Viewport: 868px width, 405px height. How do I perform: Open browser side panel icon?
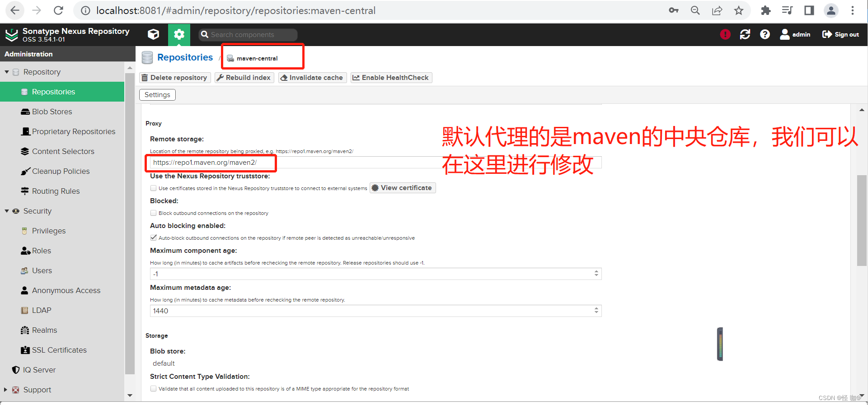809,10
